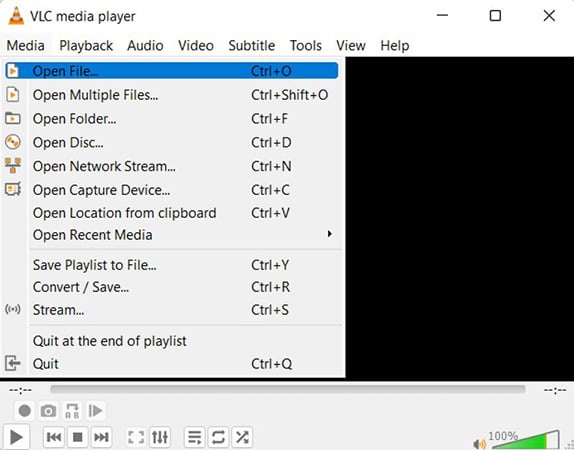The image size is (574, 450).
Task: Skip to next media track
Action: coord(101,437)
